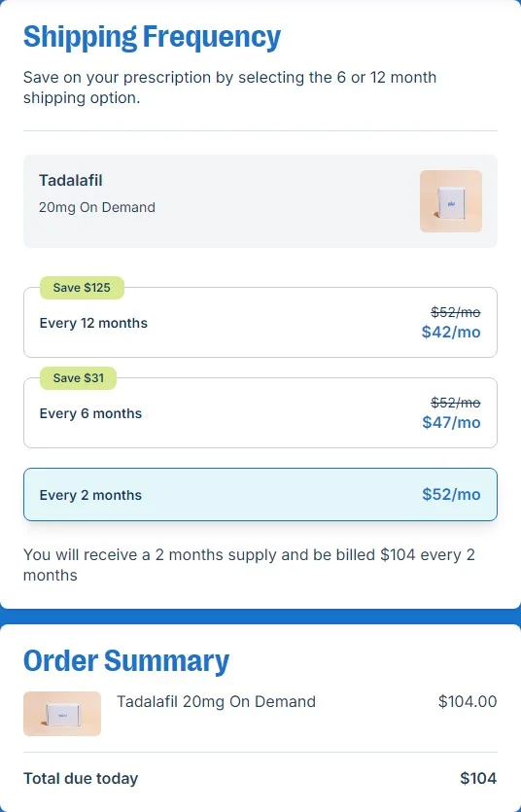Click the Tadalafil product name heading
521x812 pixels.
point(71,180)
